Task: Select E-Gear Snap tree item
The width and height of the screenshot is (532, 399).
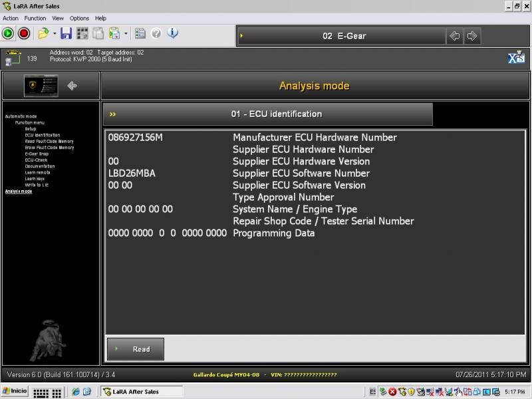Action: click(x=37, y=154)
